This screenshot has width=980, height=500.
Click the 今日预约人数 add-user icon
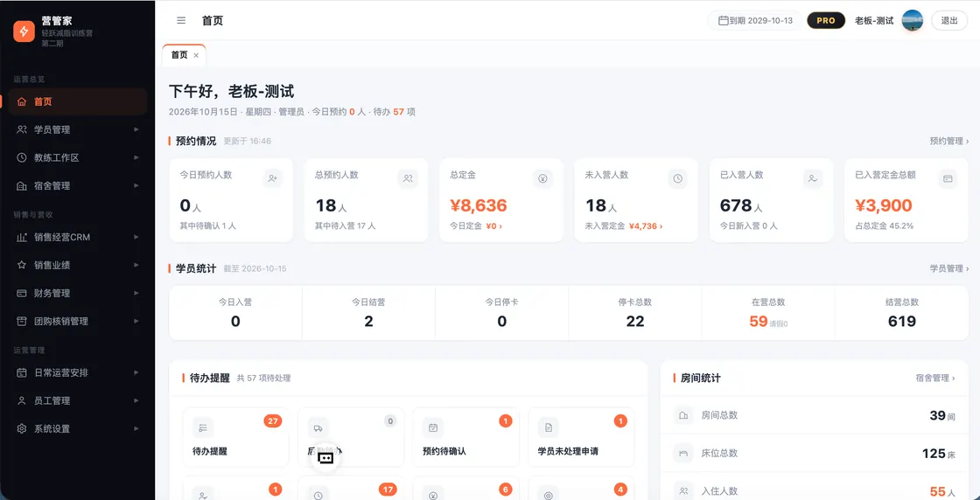(272, 178)
